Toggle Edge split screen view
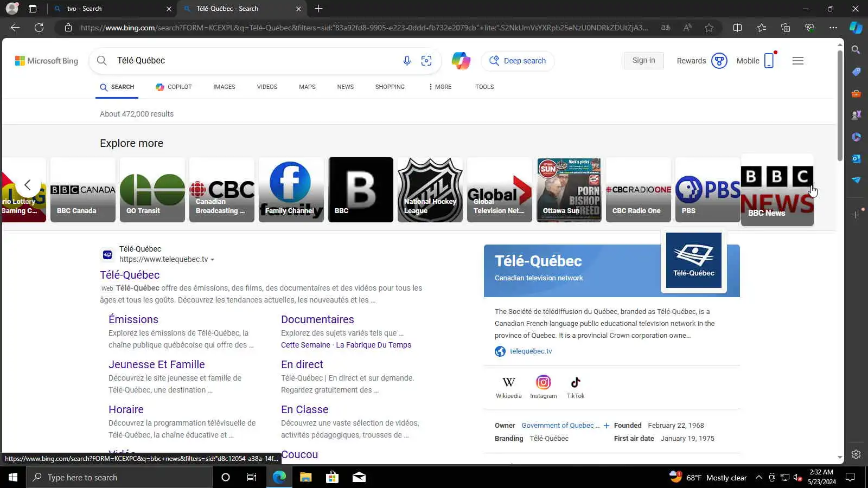The width and height of the screenshot is (868, 488). (737, 28)
